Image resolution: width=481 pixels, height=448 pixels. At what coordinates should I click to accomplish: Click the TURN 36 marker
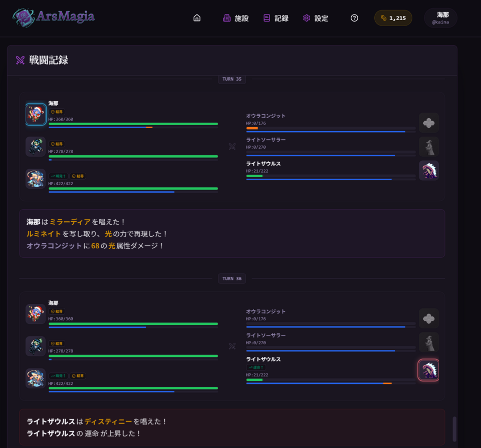click(x=232, y=278)
